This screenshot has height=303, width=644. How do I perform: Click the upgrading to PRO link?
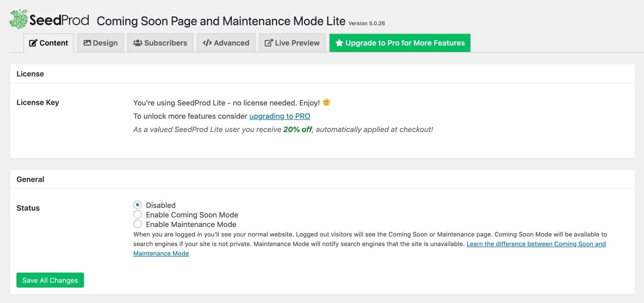pos(279,116)
